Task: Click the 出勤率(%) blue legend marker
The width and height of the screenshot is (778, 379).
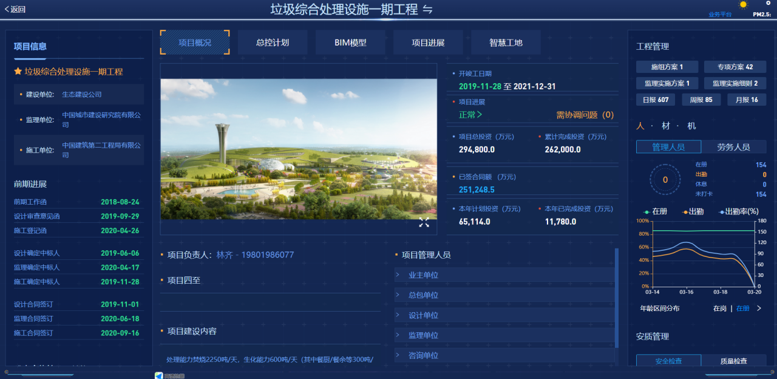Action: click(x=722, y=212)
